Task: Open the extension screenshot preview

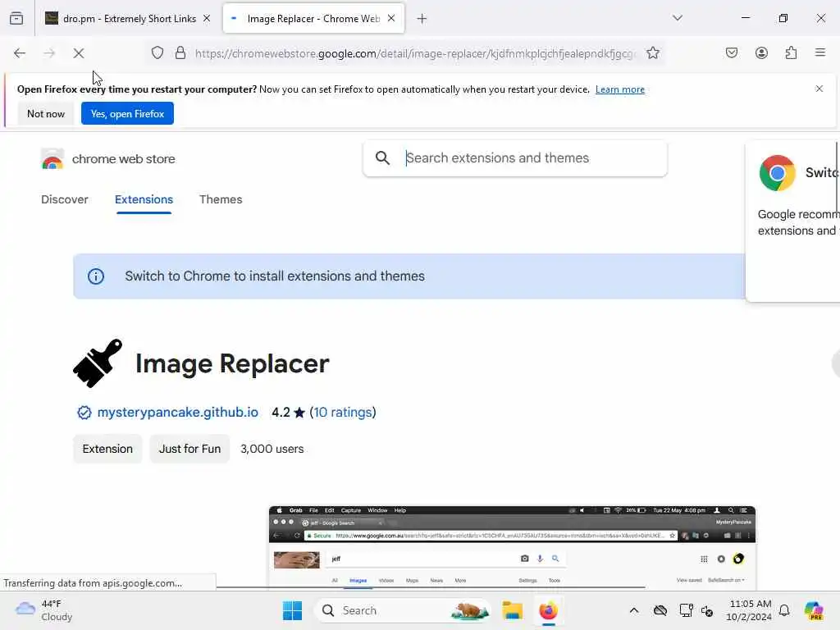Action: tap(512, 547)
